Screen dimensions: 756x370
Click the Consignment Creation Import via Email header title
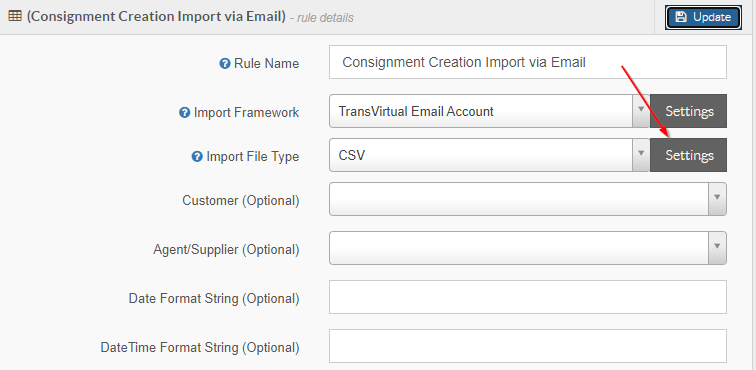[x=156, y=17]
